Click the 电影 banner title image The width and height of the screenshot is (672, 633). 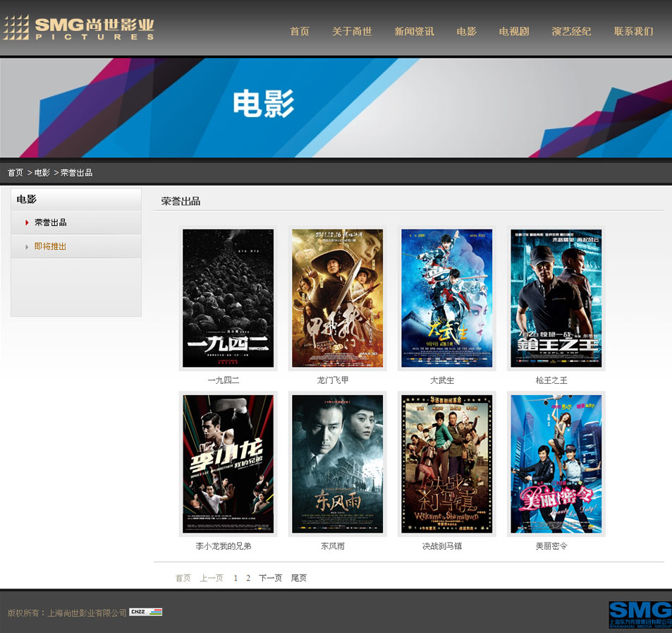264,103
